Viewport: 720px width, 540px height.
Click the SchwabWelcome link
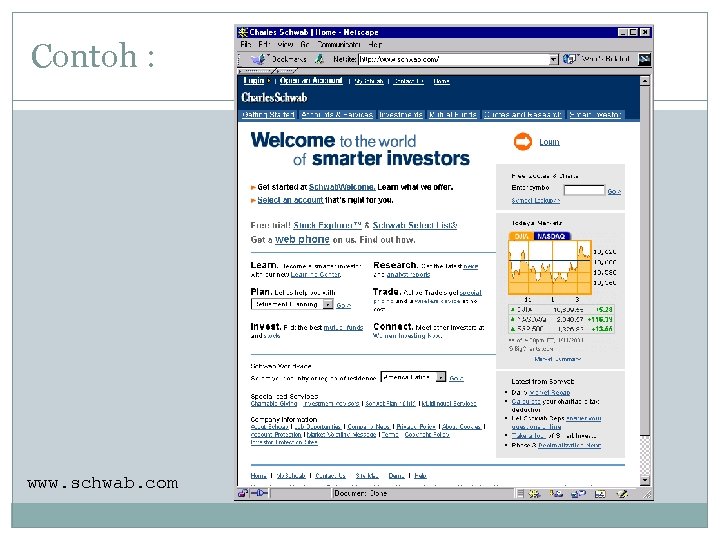342,187
